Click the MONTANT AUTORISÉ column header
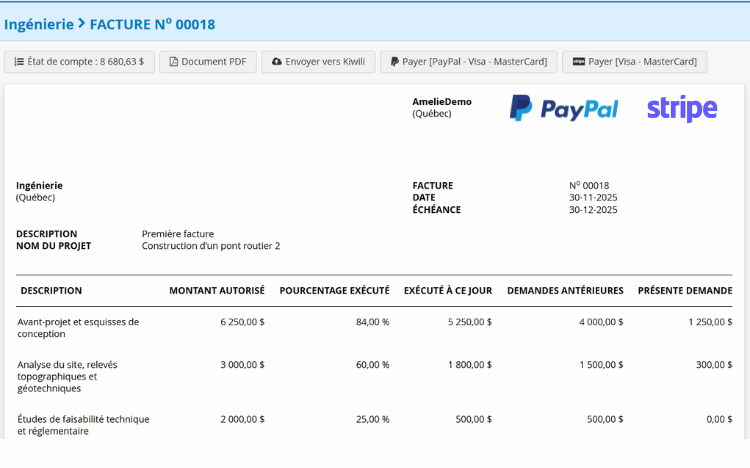Viewport: 750px width, 468px height. [216, 291]
